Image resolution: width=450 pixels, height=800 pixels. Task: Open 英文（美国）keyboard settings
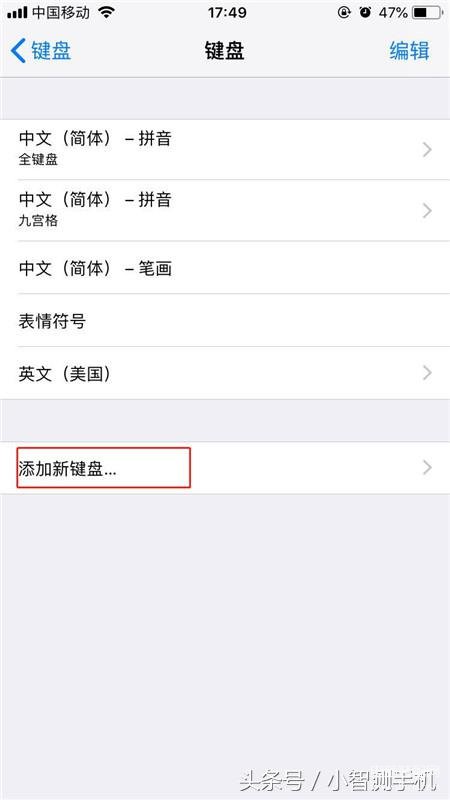click(225, 373)
